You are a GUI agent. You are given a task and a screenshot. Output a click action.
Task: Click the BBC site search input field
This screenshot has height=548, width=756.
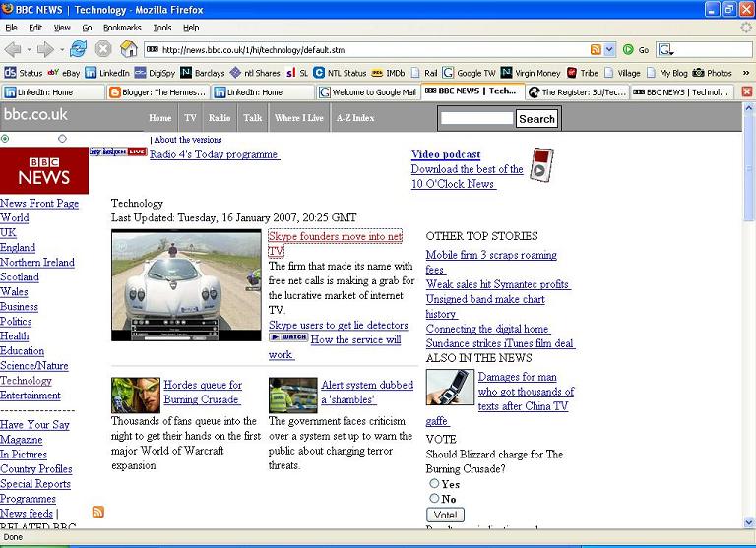pos(476,119)
